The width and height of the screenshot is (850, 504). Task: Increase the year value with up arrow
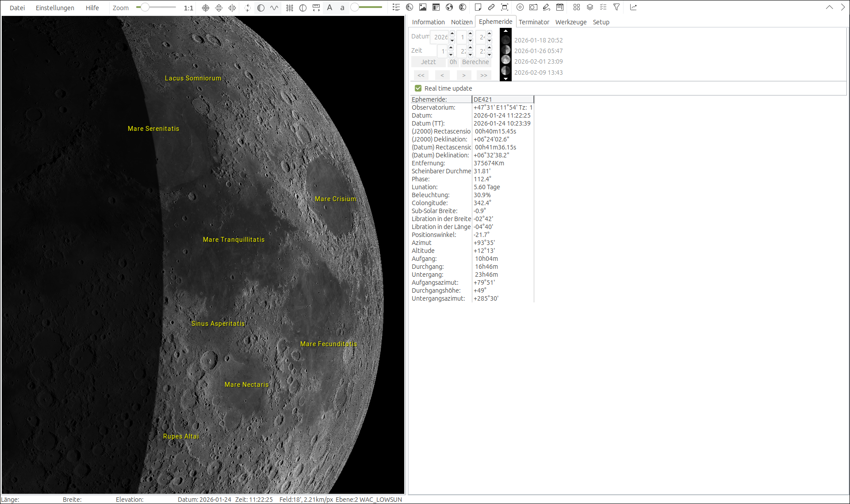pos(452,34)
